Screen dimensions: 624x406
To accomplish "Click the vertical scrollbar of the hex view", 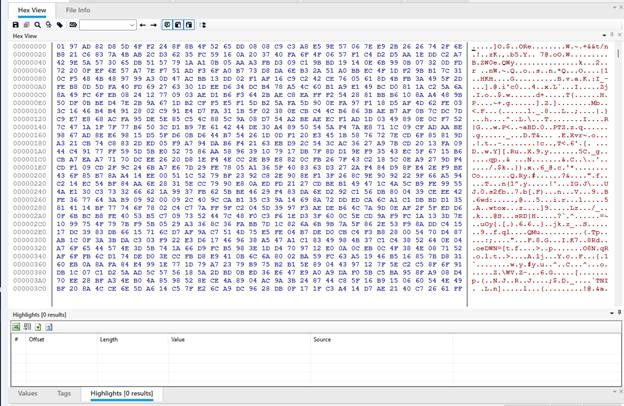I will (618, 175).
